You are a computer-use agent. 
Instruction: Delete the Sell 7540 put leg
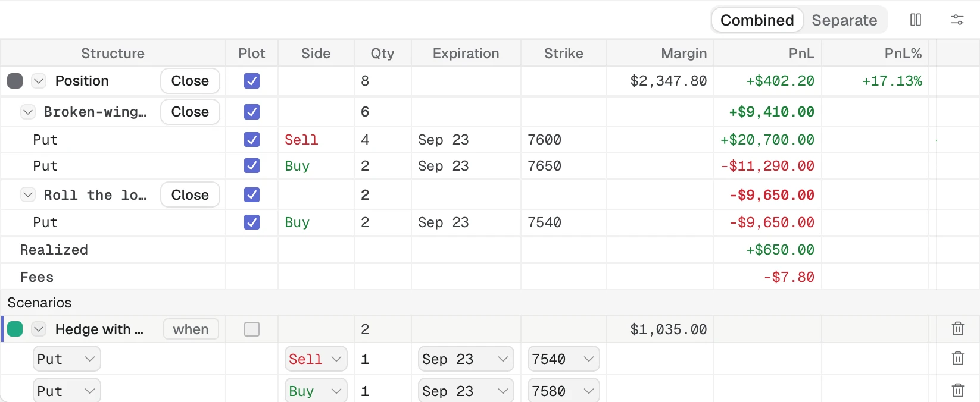click(x=958, y=359)
